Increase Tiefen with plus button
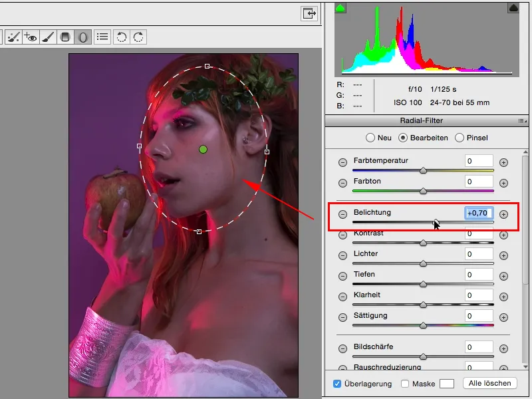Image resolution: width=532 pixels, height=399 pixels. coord(504,276)
